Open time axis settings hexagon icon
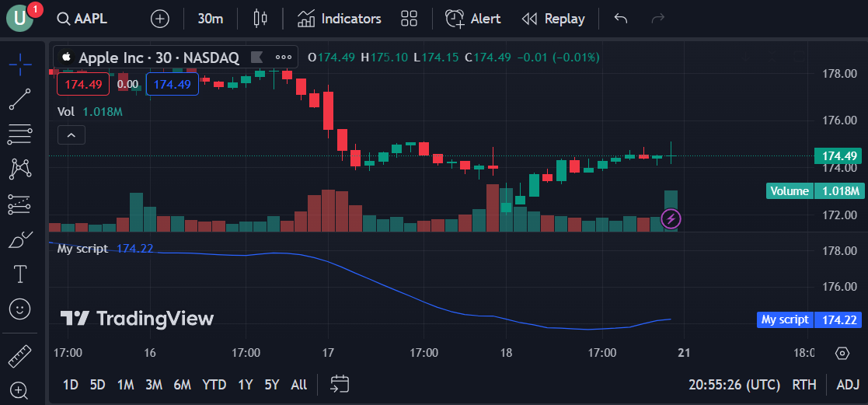The height and width of the screenshot is (405, 868). (x=842, y=353)
